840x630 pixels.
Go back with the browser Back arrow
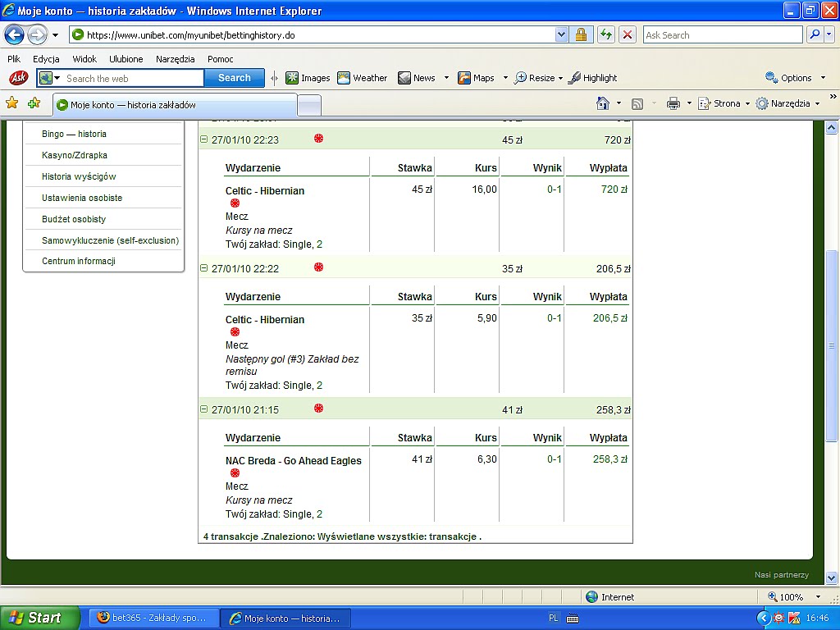[15, 35]
